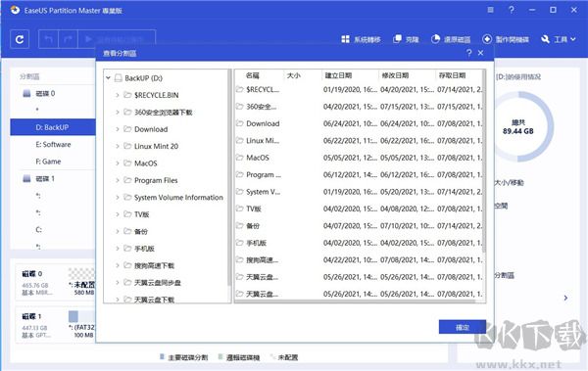Screen dimensions: 588x371
Task: Select D: BackUP partition in main window
Action: (53, 127)
